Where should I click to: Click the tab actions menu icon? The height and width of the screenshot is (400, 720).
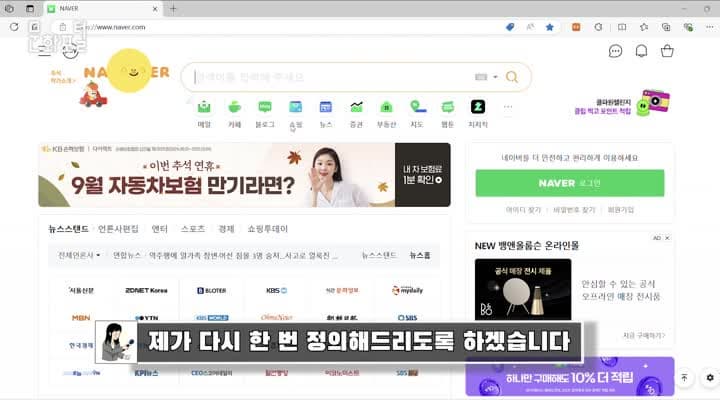[30, 8]
